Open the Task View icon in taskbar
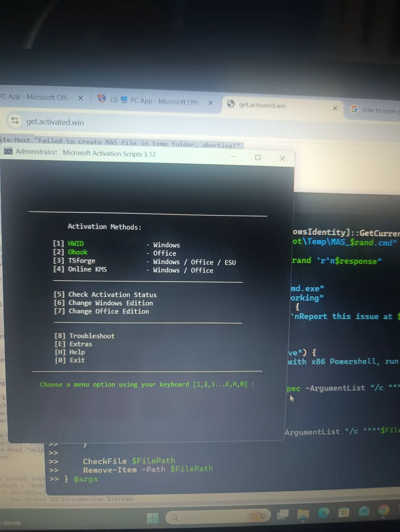 (283, 515)
